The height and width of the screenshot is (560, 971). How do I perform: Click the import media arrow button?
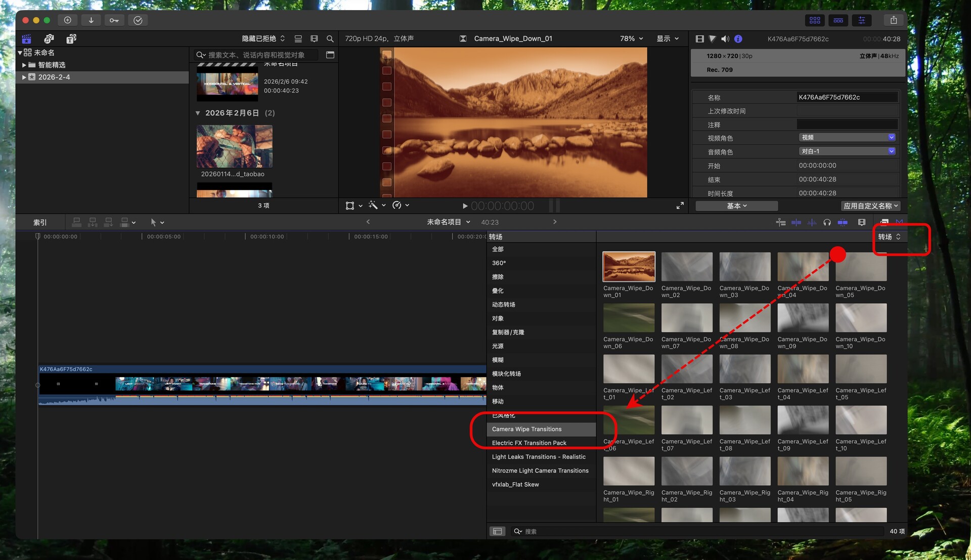tap(91, 20)
